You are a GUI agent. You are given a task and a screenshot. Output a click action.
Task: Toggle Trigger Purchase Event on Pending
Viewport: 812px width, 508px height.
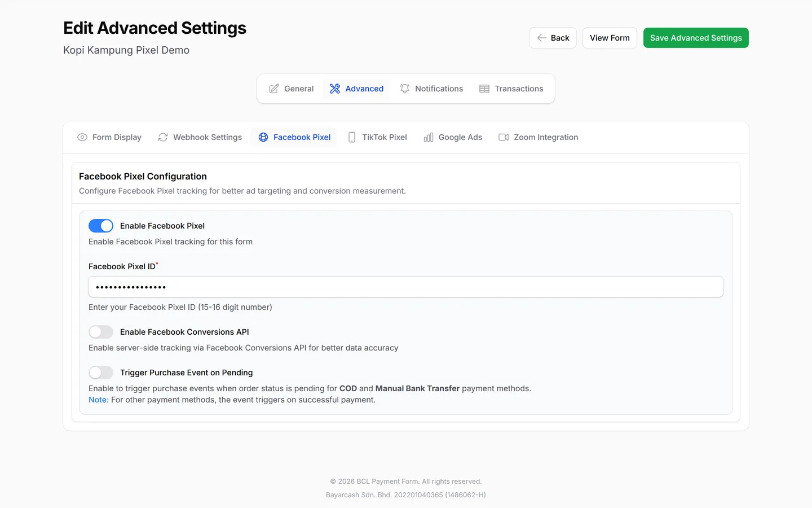(x=101, y=373)
